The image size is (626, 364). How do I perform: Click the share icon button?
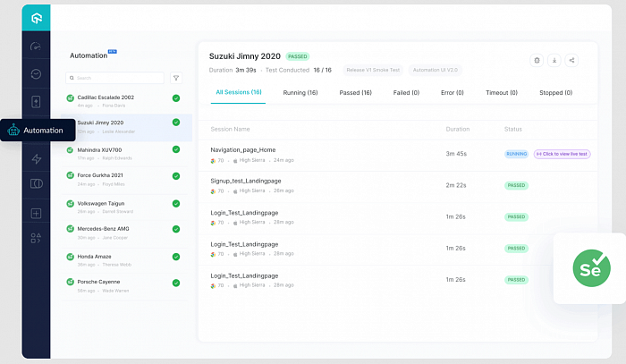pos(571,60)
